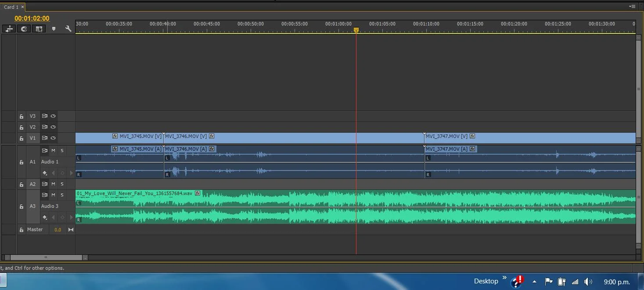Open the timeline panel menu at top right
Viewport: 644px width, 290px height.
click(x=632, y=7)
